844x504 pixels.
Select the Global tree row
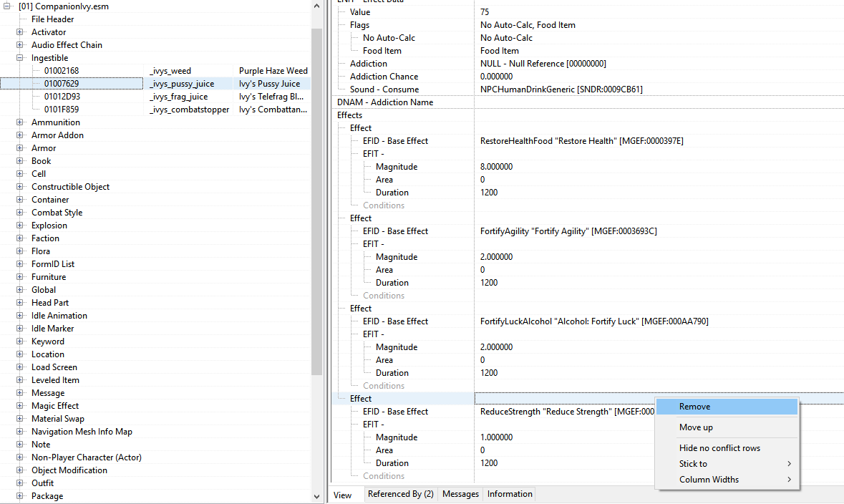click(x=44, y=290)
